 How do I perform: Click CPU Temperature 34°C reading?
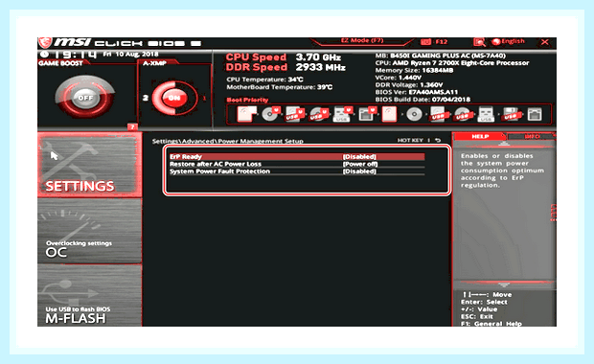[264, 80]
